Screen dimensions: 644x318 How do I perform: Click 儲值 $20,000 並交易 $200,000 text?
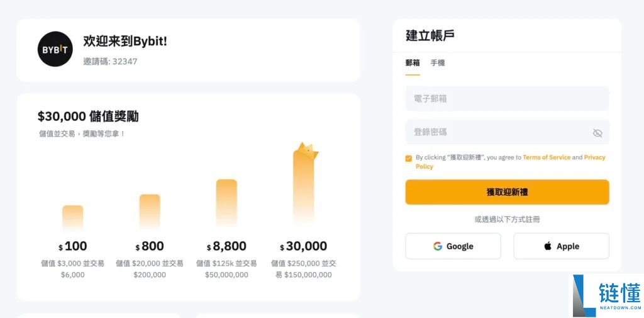tap(150, 269)
